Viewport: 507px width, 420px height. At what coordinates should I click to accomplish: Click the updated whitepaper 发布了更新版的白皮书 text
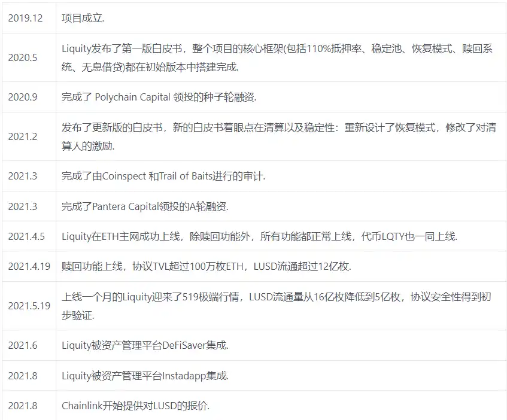click(x=279, y=136)
